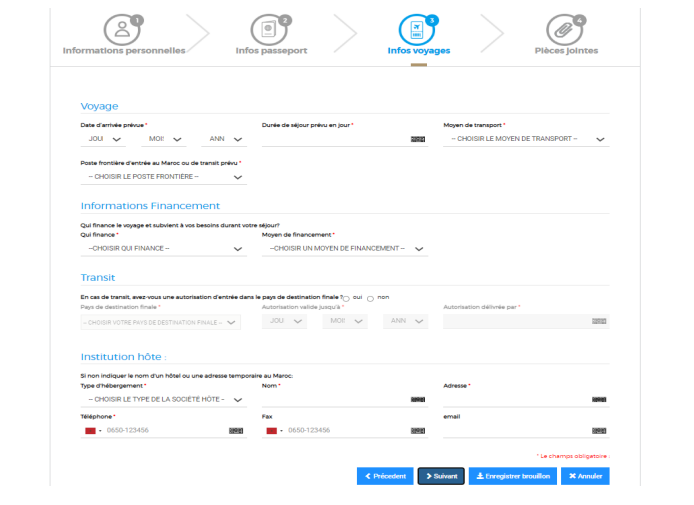Viewport: 694px width, 505px height.
Task: Open the Moyen de transport dropdown
Action: tap(526, 139)
